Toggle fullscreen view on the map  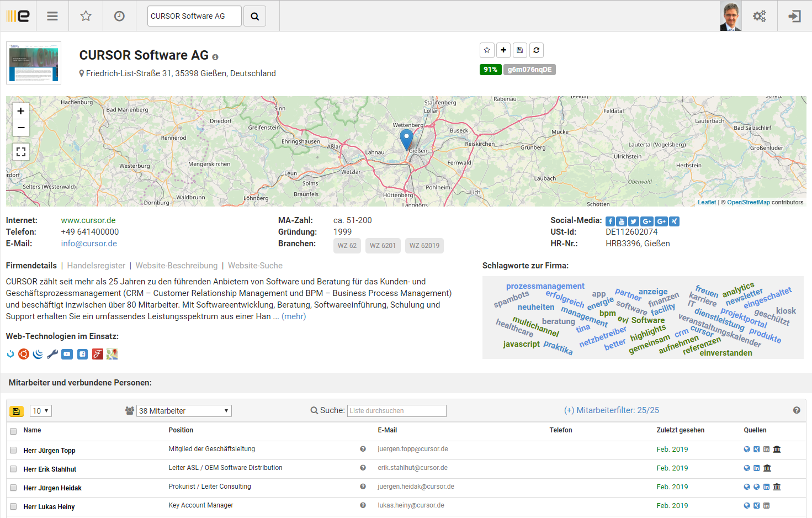pos(21,151)
